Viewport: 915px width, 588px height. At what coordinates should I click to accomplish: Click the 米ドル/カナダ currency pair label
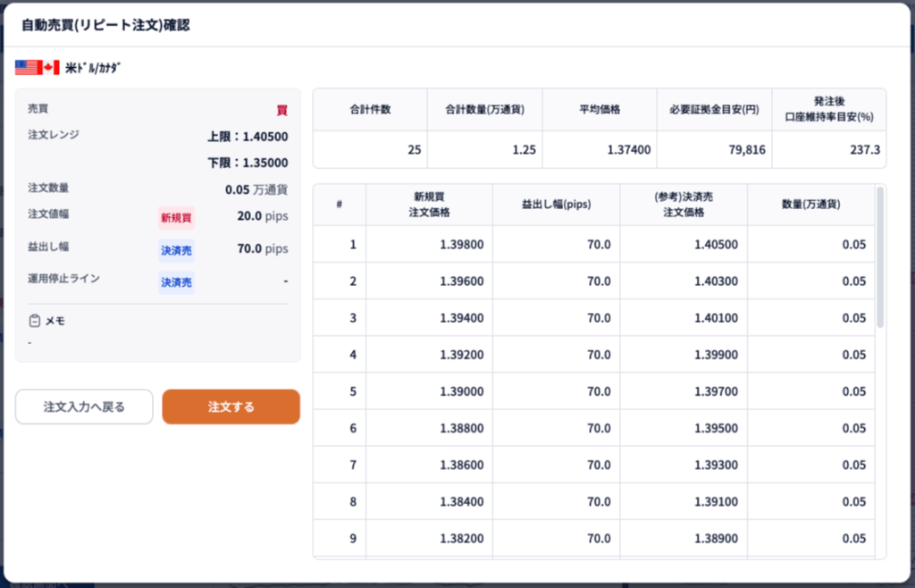coord(93,68)
